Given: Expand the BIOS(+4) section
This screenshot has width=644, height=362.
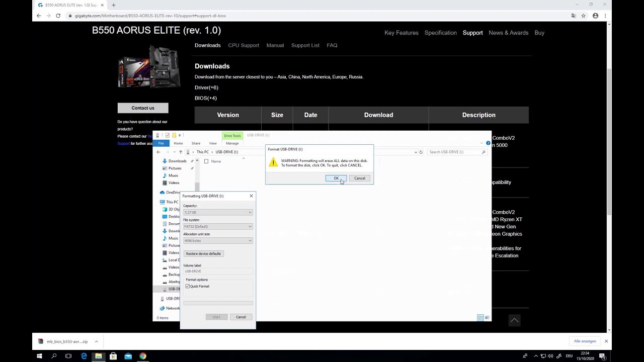Looking at the screenshot, I should [206, 98].
